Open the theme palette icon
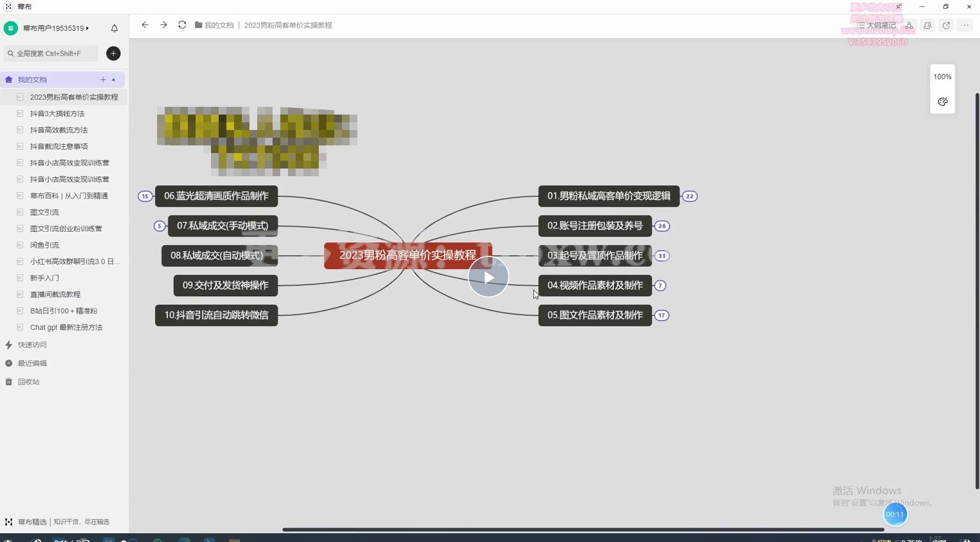The height and width of the screenshot is (542, 980). [943, 102]
